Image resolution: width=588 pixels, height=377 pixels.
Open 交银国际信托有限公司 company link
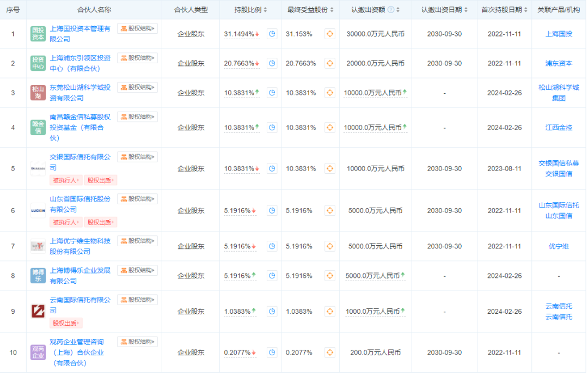click(x=80, y=162)
